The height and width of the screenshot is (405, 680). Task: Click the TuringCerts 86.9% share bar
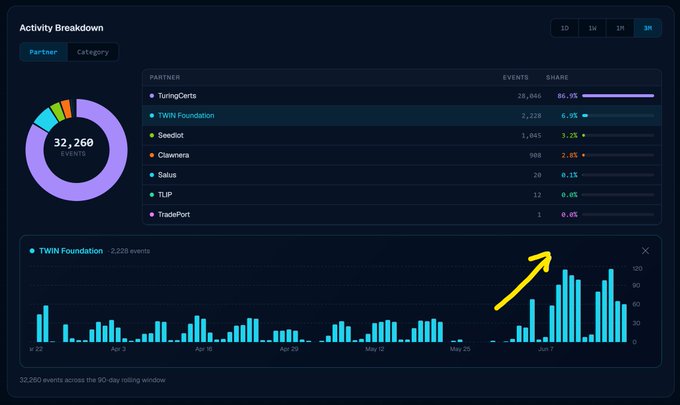618,96
